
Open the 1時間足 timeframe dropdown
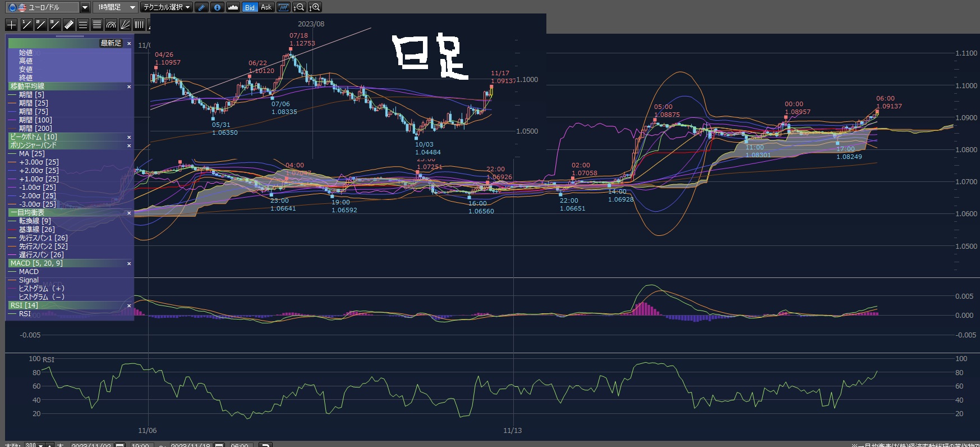click(132, 7)
